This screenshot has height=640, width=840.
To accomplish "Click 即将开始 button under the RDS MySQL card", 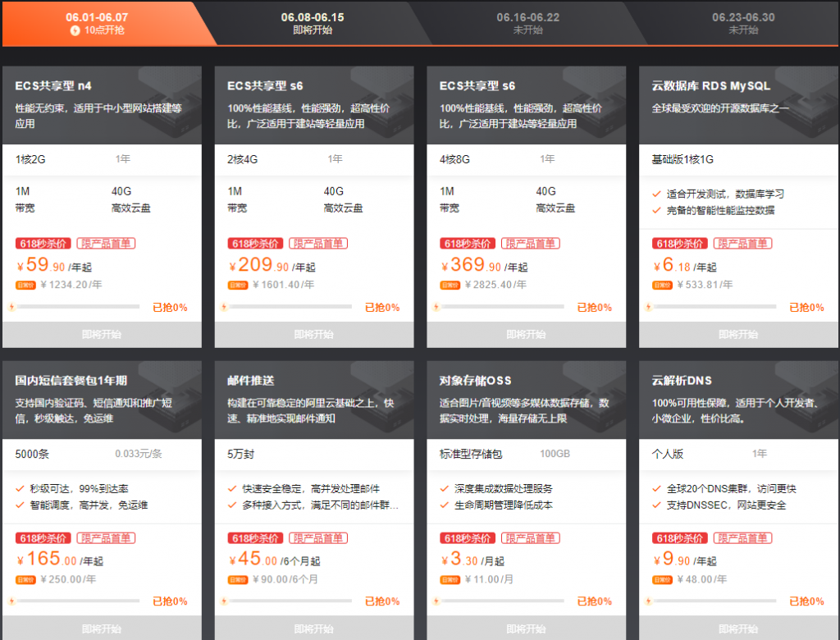I will pyautogui.click(x=738, y=335).
